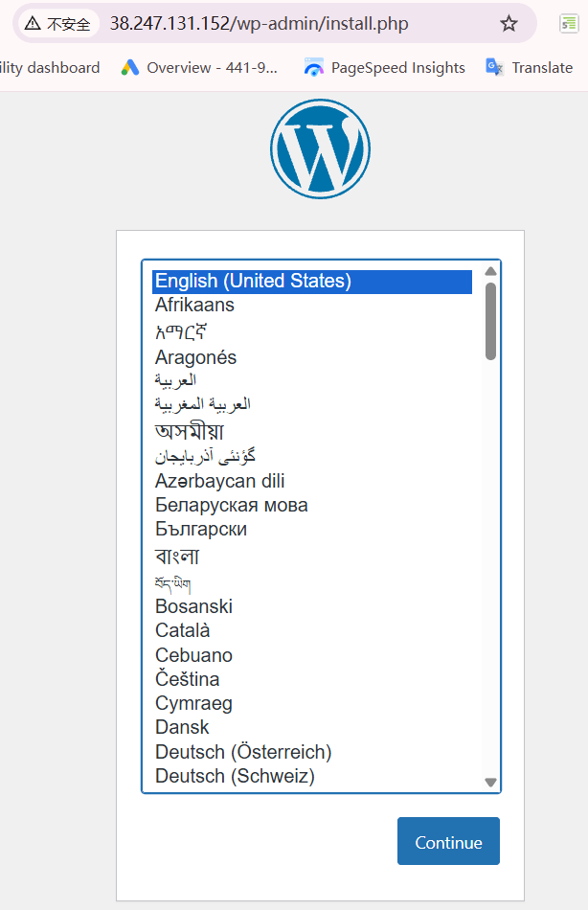Choose Aragonés from the list
The image size is (588, 910).
tap(312, 357)
